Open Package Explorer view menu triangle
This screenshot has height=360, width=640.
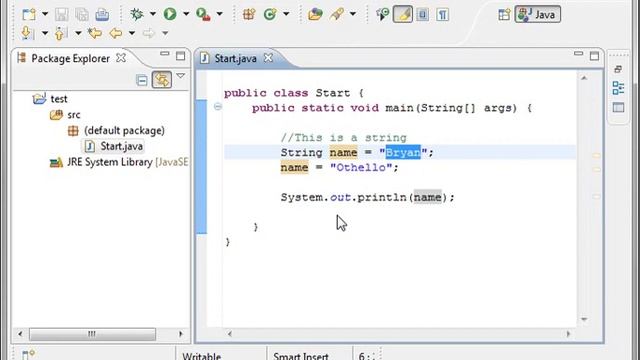pyautogui.click(x=180, y=76)
